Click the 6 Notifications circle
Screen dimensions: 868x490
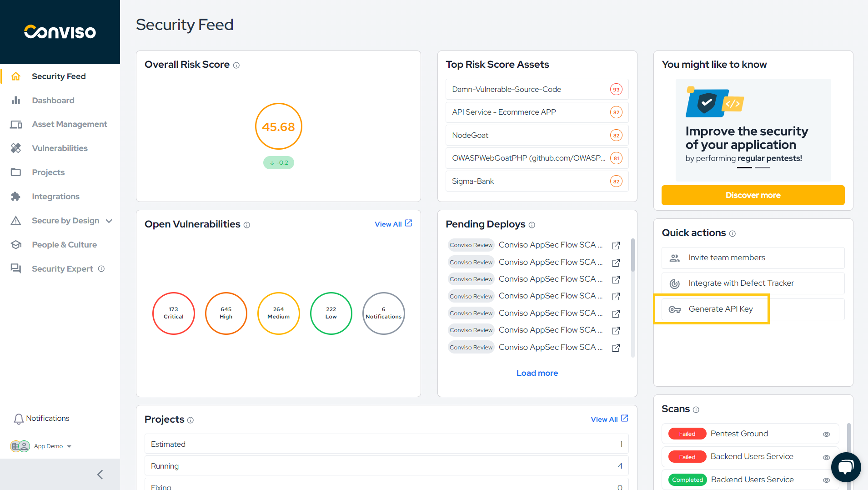coord(384,313)
